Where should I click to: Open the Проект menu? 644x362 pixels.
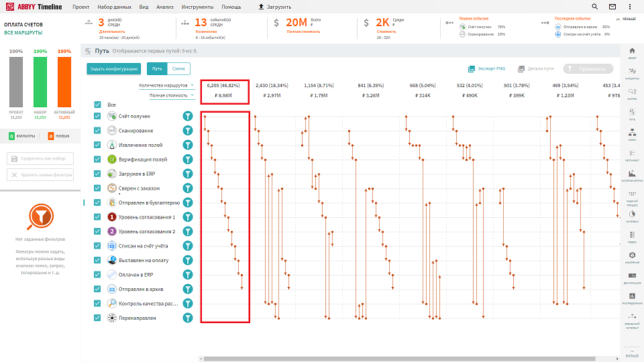click(x=81, y=7)
